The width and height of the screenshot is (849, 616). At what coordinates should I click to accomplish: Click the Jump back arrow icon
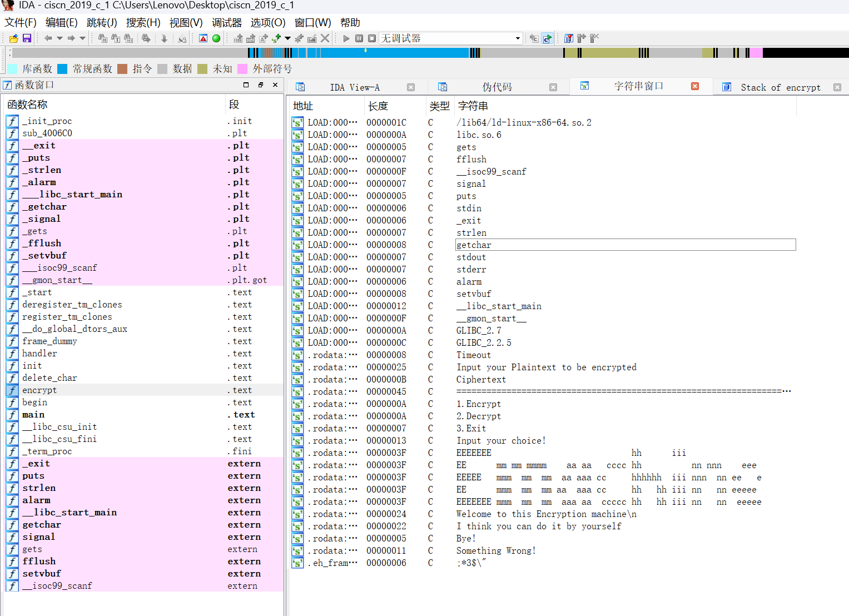coord(48,38)
